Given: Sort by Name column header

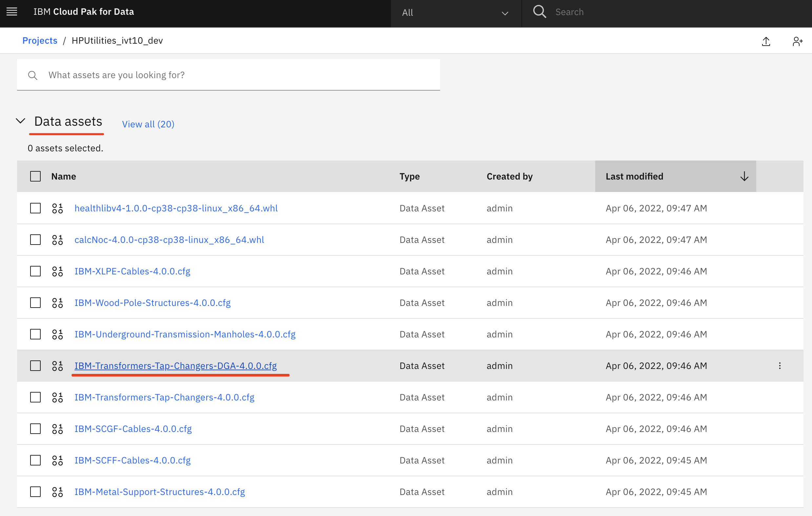Looking at the screenshot, I should (63, 176).
